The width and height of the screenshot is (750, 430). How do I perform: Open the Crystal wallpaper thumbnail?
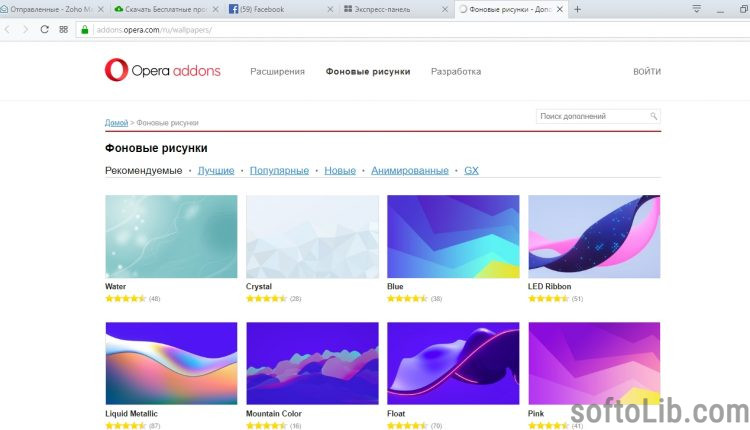[312, 236]
